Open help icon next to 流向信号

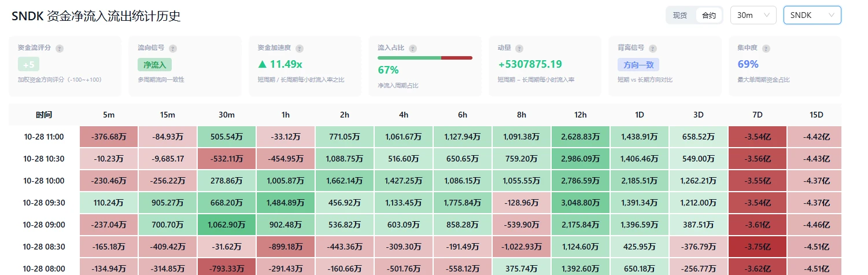[x=173, y=49]
